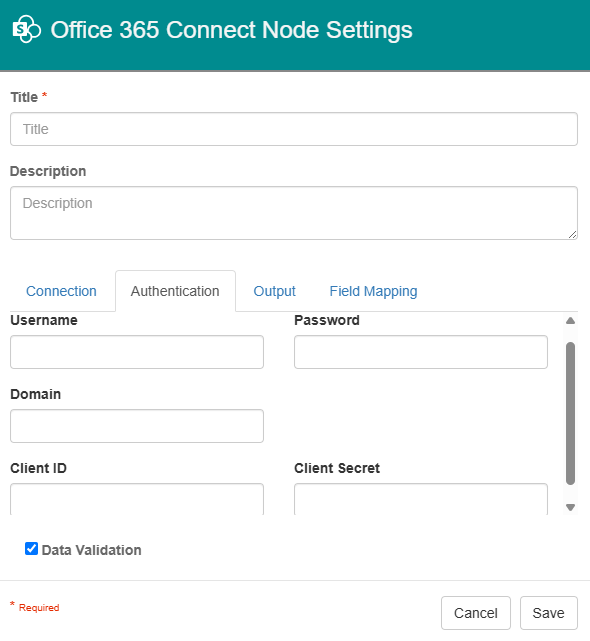
Task: Save the node settings
Action: (548, 613)
